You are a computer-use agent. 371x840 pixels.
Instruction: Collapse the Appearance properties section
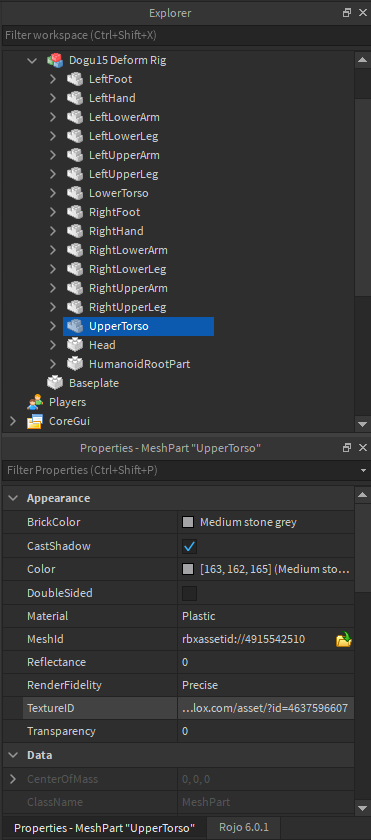click(x=12, y=498)
